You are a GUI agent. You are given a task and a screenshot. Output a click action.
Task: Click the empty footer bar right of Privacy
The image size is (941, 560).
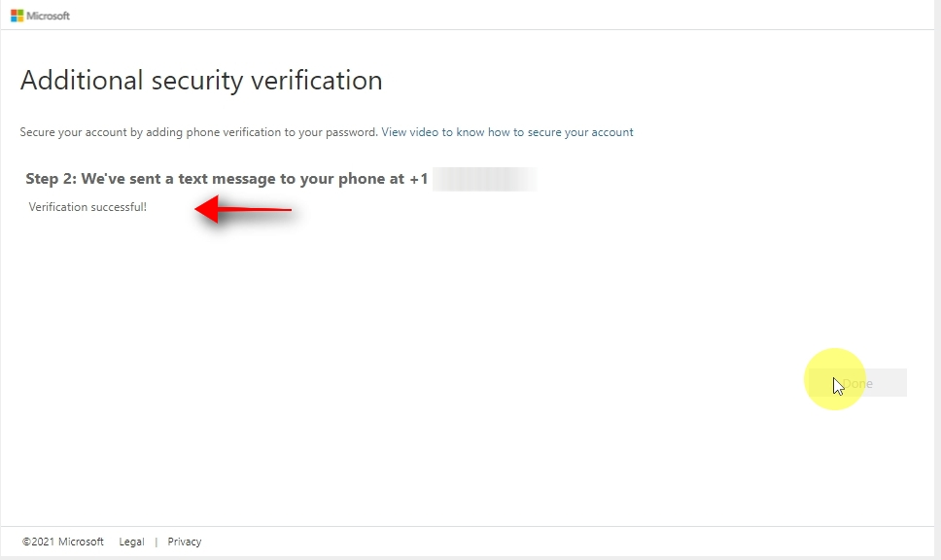pos(583,542)
